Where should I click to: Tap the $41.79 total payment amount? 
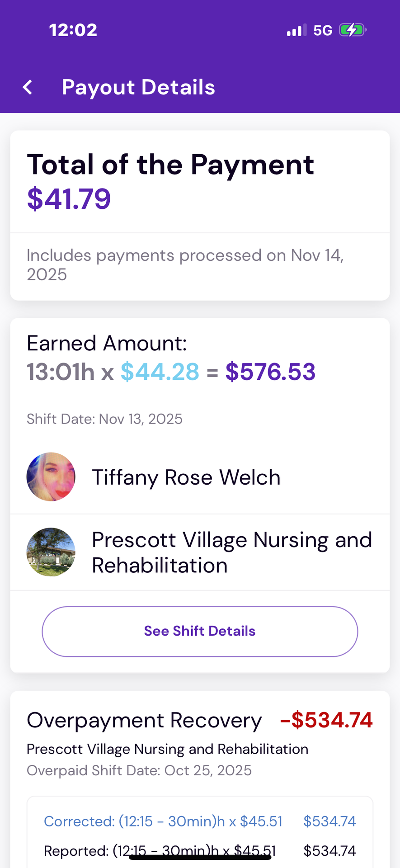click(69, 199)
